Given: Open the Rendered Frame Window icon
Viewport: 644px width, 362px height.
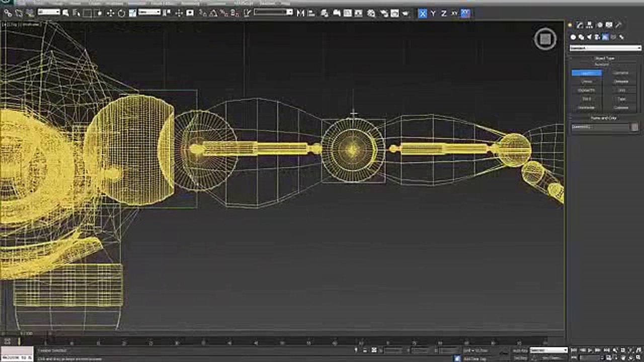Looking at the screenshot, I should (x=394, y=14).
